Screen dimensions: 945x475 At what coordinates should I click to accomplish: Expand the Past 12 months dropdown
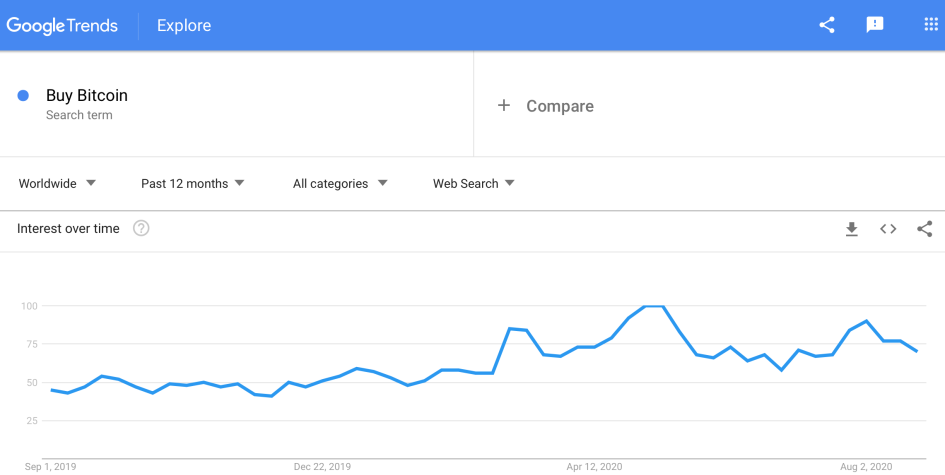[193, 184]
